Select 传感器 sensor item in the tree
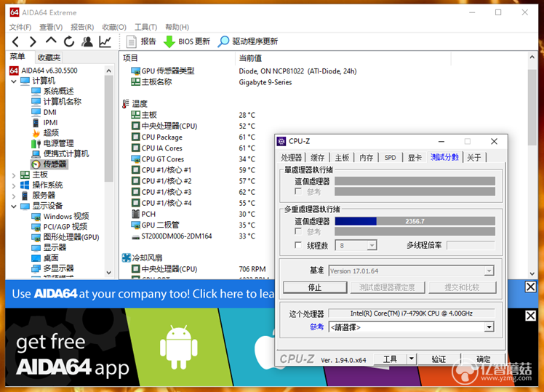Viewport: 544px width, 392px height. click(49, 164)
